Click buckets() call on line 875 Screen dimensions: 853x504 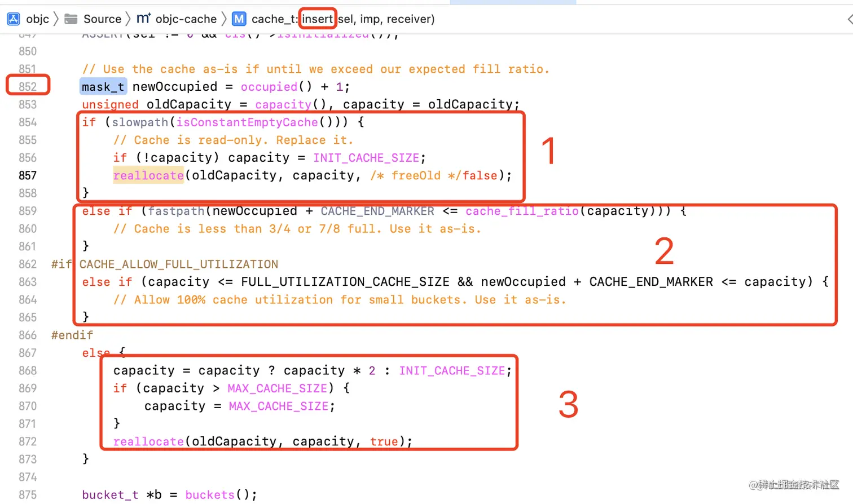[217, 495]
